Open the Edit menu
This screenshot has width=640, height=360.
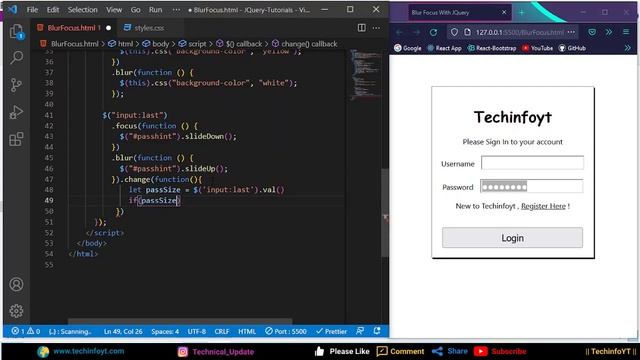coord(53,10)
